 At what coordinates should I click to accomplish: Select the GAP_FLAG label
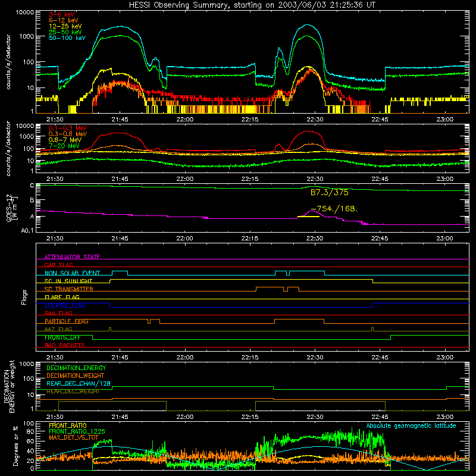pos(58,265)
